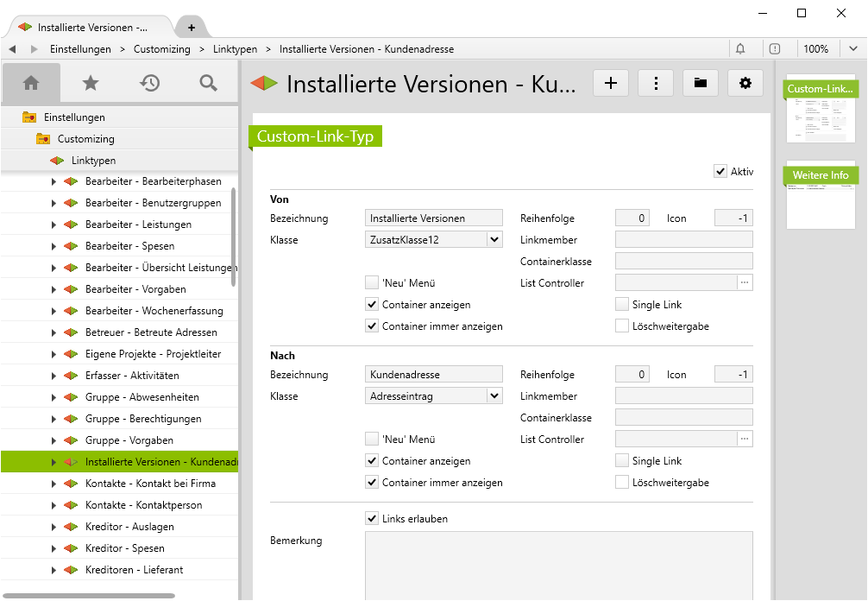Click the folder icon in header toolbar

[701, 83]
